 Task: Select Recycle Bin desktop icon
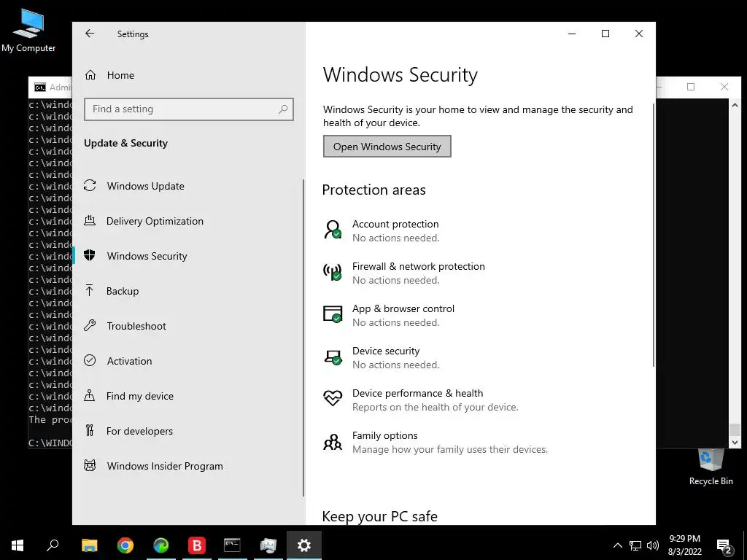[x=711, y=467]
